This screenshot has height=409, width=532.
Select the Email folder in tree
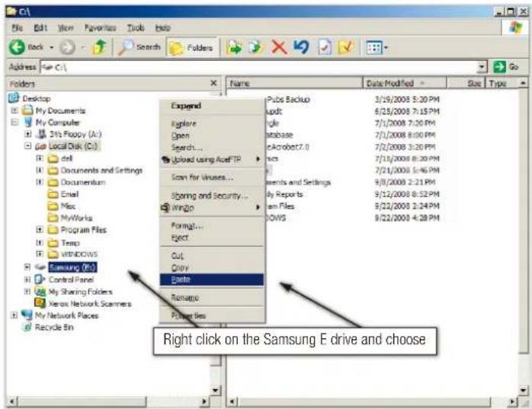click(69, 194)
